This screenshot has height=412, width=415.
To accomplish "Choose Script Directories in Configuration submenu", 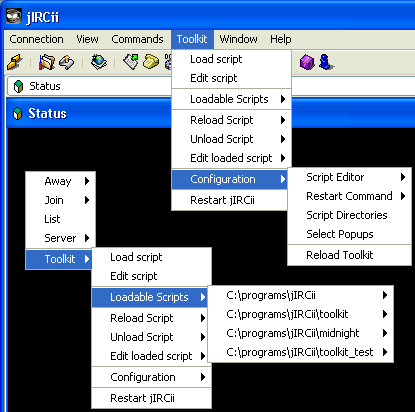I will coord(349,215).
